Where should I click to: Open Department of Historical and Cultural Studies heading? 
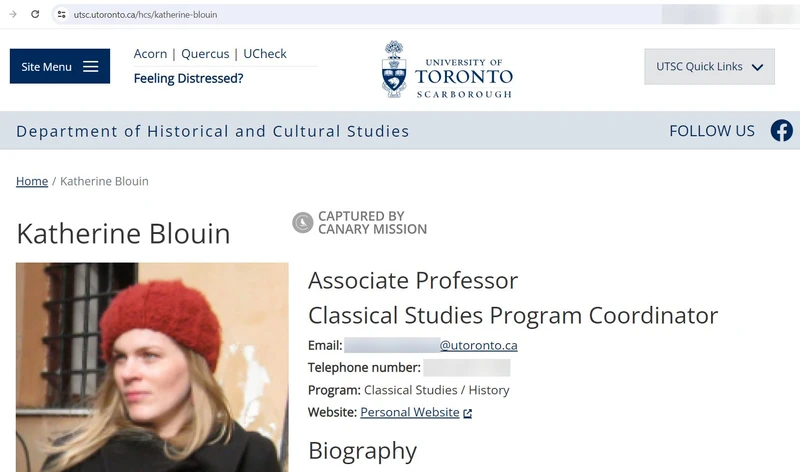[213, 131]
